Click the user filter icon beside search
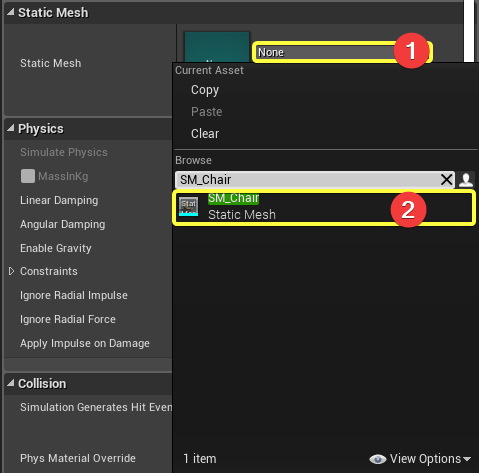This screenshot has height=473, width=479. (466, 180)
